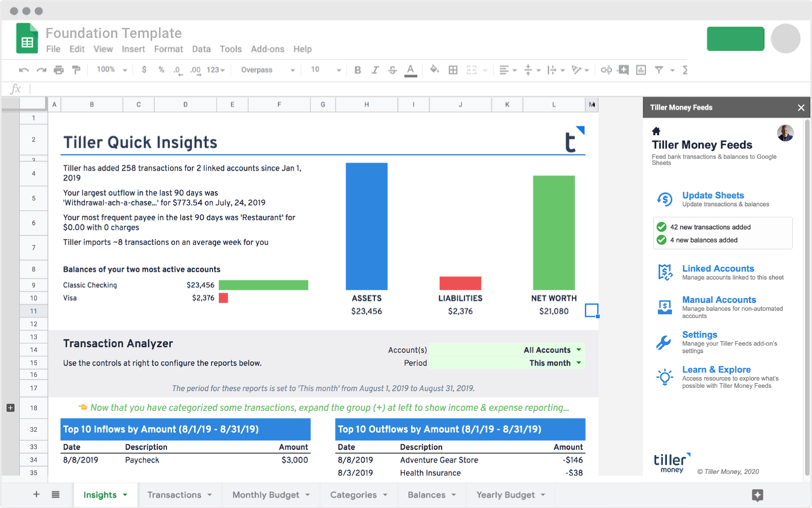Click the filter icon
The width and height of the screenshot is (812, 508).
658,70
